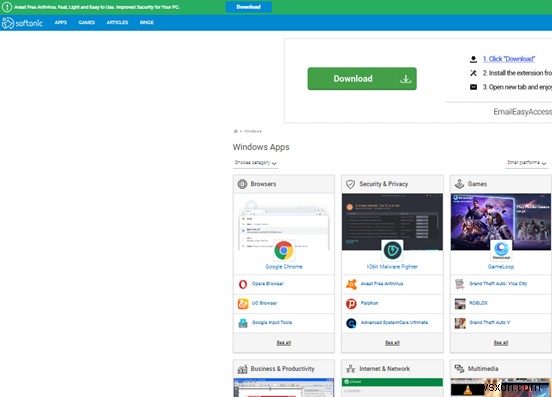Click the alert icon in the green banner
This screenshot has width=552, height=397.
(7, 7)
